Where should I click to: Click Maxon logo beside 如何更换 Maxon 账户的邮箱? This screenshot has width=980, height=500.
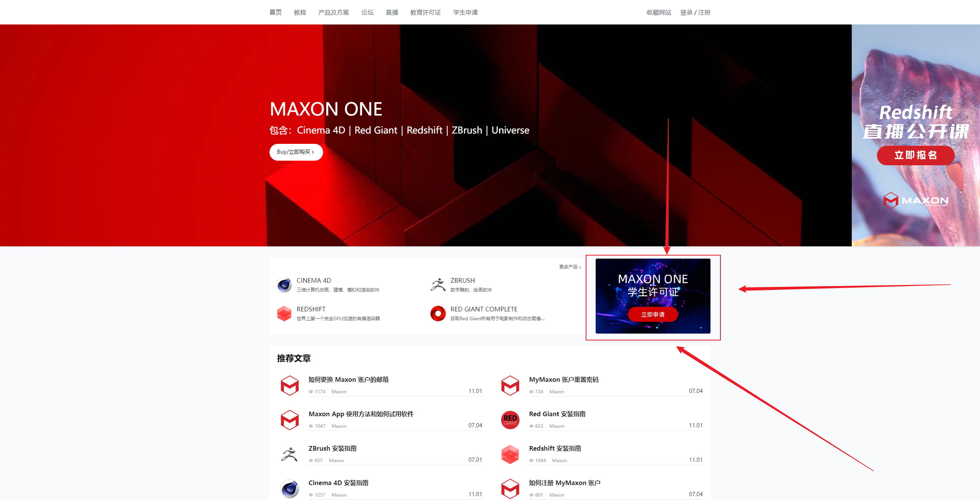point(290,385)
